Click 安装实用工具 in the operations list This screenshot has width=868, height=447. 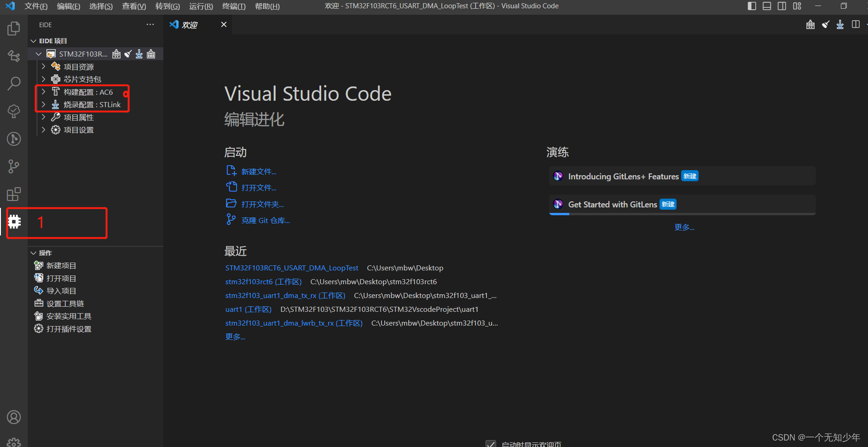click(x=69, y=316)
